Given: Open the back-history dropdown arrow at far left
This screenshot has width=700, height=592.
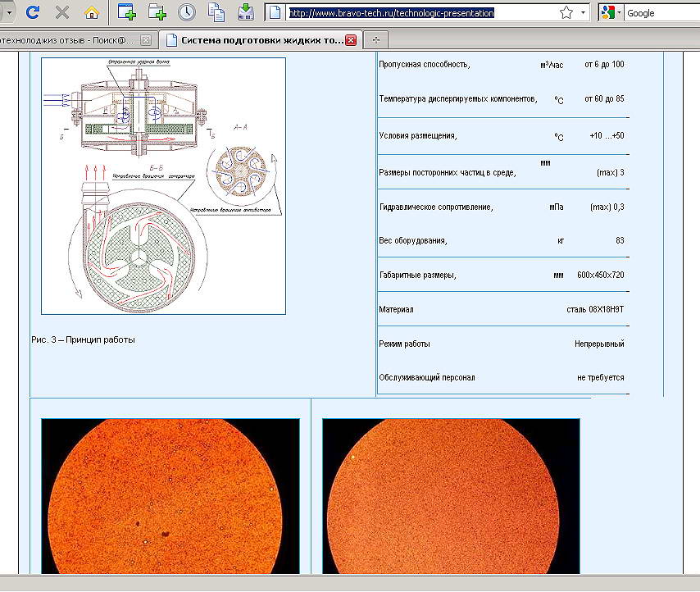Looking at the screenshot, I should [x=9, y=12].
